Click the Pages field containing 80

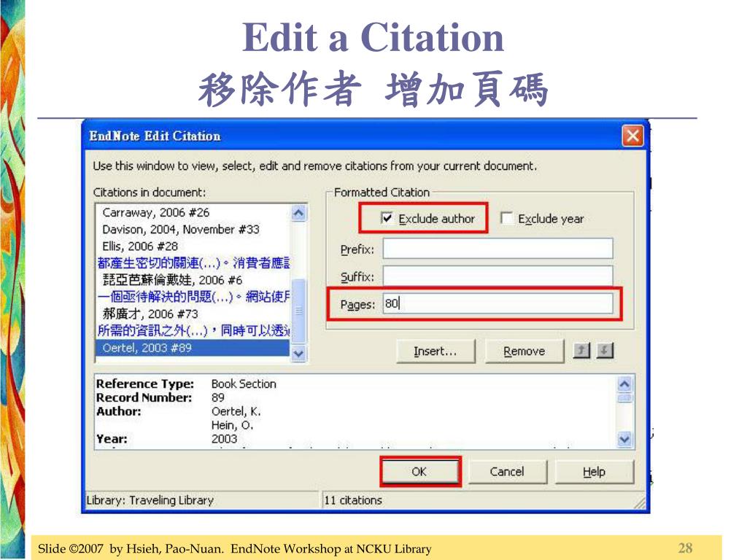[x=498, y=303]
